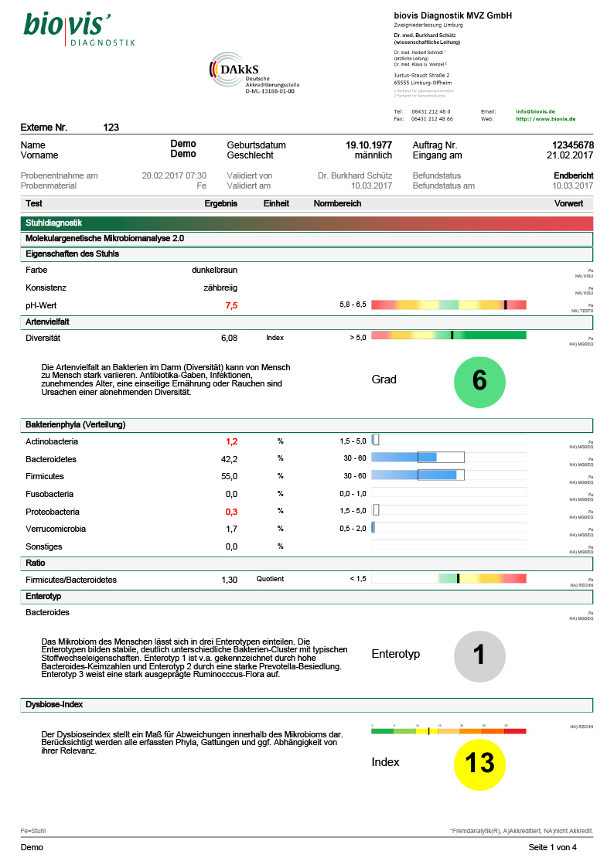Click the Fusobacteria row label

click(49, 495)
